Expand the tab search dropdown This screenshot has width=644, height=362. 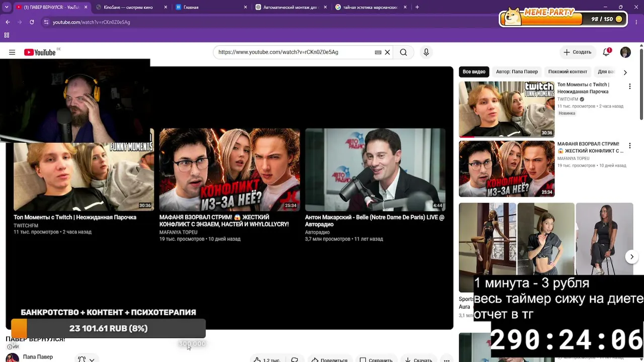(x=7, y=7)
